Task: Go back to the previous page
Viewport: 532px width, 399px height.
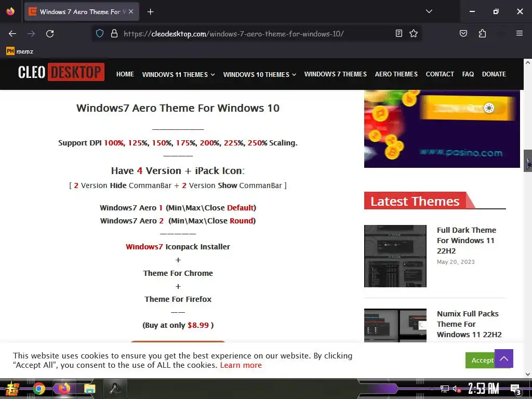Action: pos(12,34)
